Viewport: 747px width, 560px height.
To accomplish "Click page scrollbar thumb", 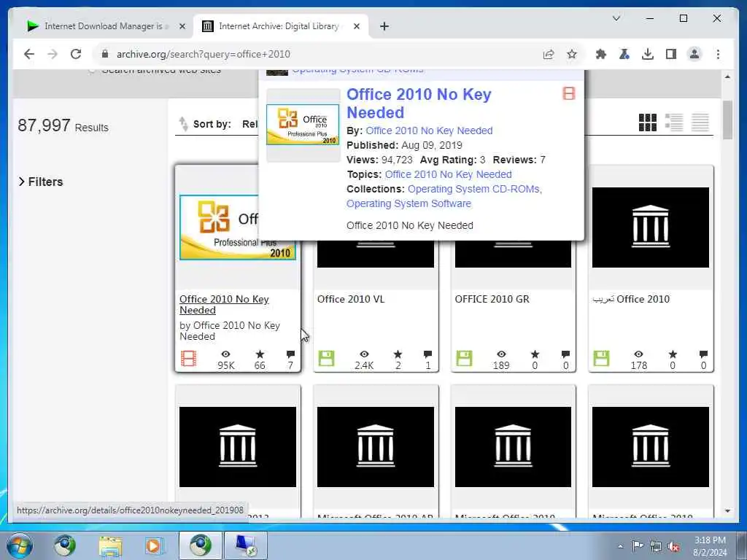I will [727, 120].
